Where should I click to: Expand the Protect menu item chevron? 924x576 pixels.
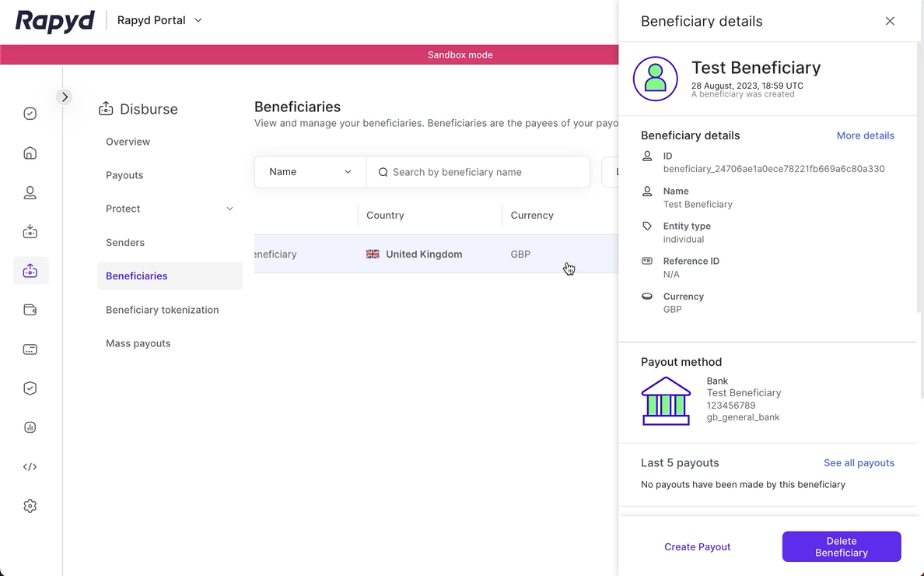pos(229,209)
